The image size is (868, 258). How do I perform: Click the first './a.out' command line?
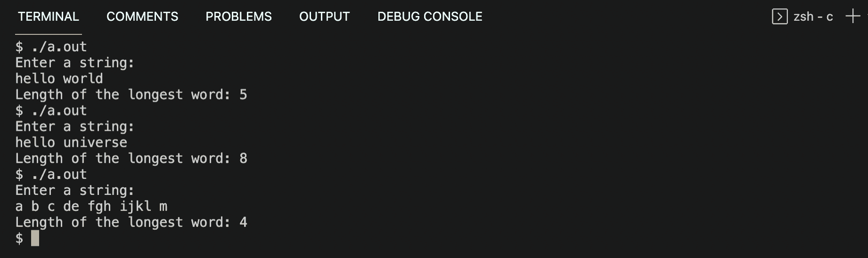click(51, 47)
